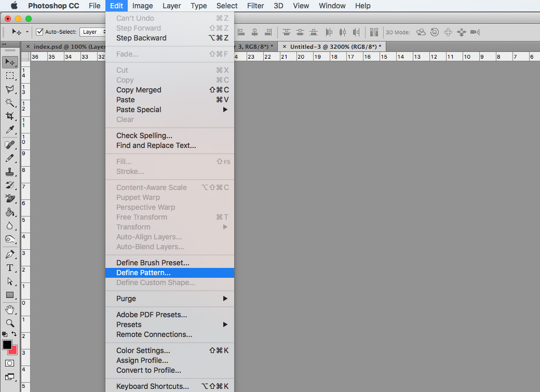Select Step Backward in Edit menu

pyautogui.click(x=170, y=38)
